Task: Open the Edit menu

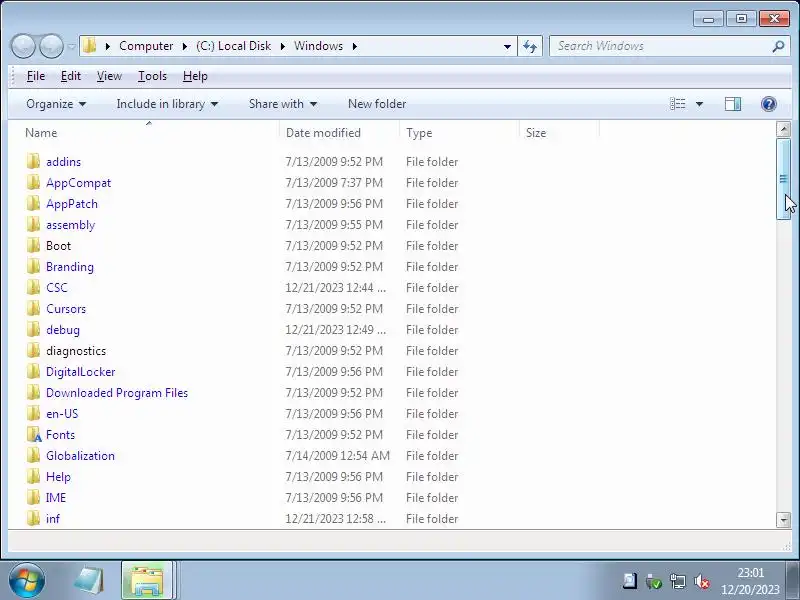Action: (x=70, y=76)
